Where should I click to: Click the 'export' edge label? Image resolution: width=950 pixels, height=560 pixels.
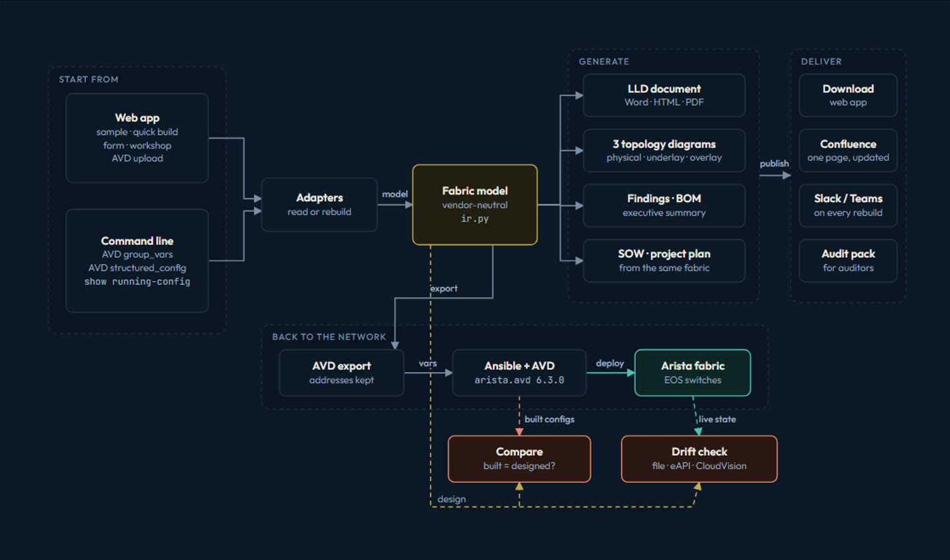(x=444, y=288)
